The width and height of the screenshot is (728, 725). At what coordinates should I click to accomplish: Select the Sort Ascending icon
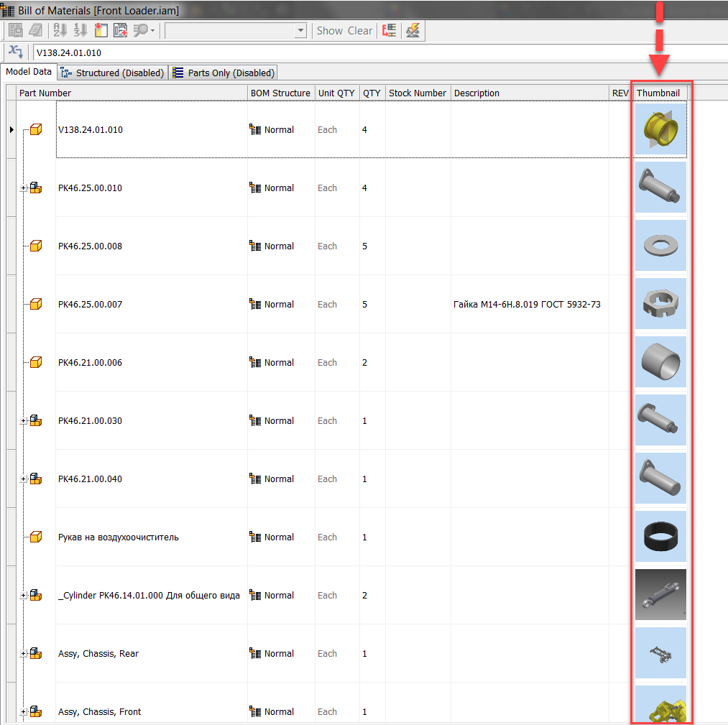(60, 30)
